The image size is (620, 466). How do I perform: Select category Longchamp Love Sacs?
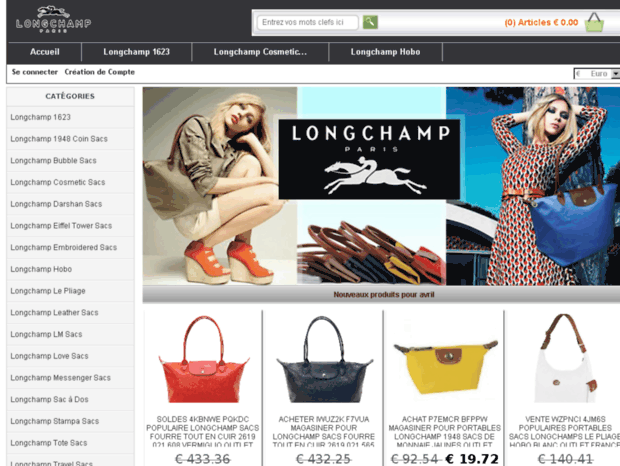pyautogui.click(x=70, y=357)
